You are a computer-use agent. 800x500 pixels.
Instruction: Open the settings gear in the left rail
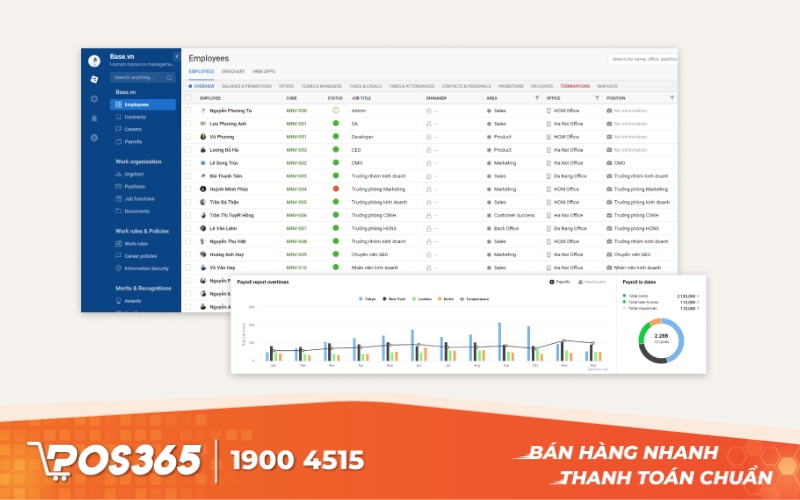coord(94,99)
